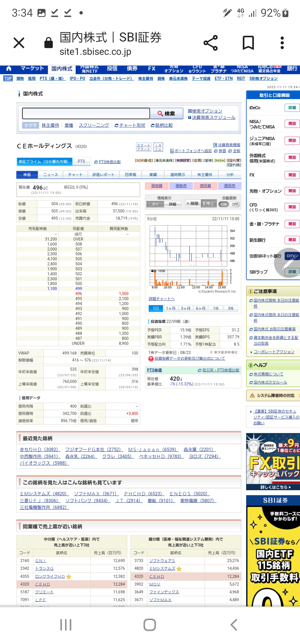Turn auto-update OFF

[235, 204]
